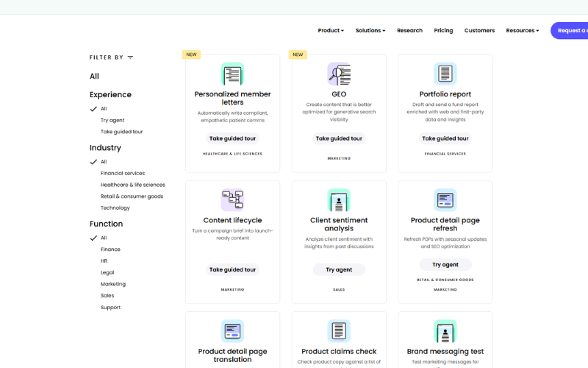Viewport: 588px width, 368px height.
Task: Click the FILTER BY heading text
Action: [x=107, y=57]
